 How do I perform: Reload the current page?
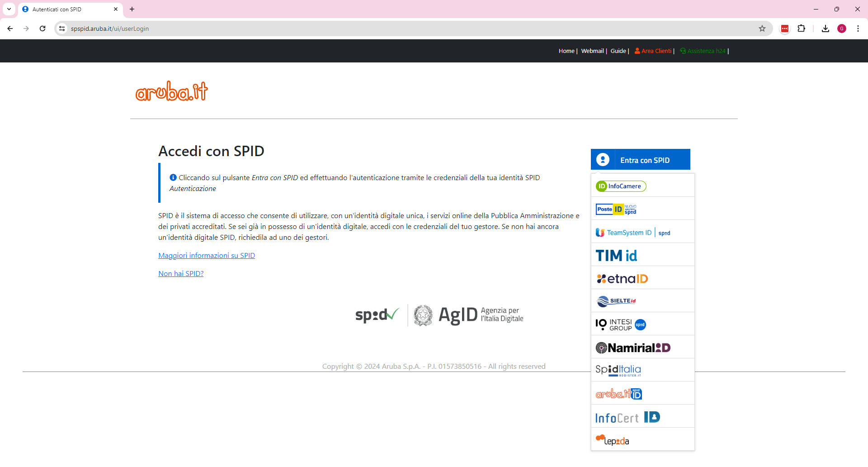[42, 29]
